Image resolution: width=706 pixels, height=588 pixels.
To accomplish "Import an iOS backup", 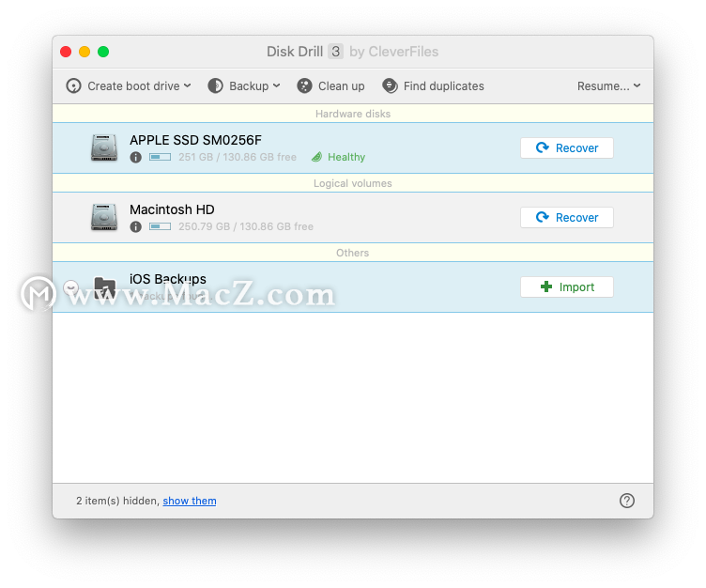I will (x=567, y=286).
